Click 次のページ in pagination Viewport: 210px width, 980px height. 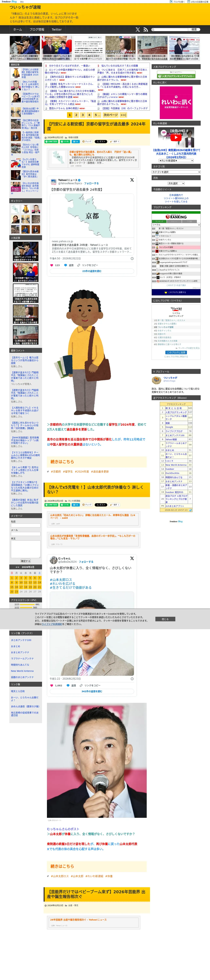click(111, 115)
